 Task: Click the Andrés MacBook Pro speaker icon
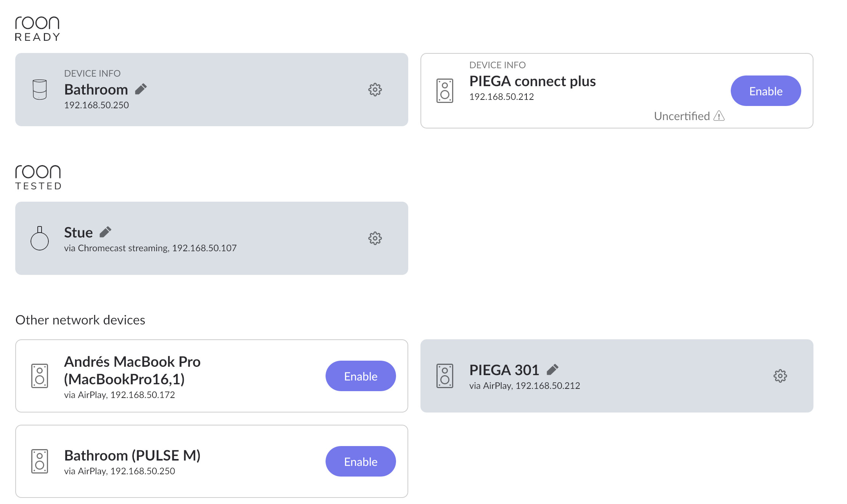pyautogui.click(x=40, y=376)
